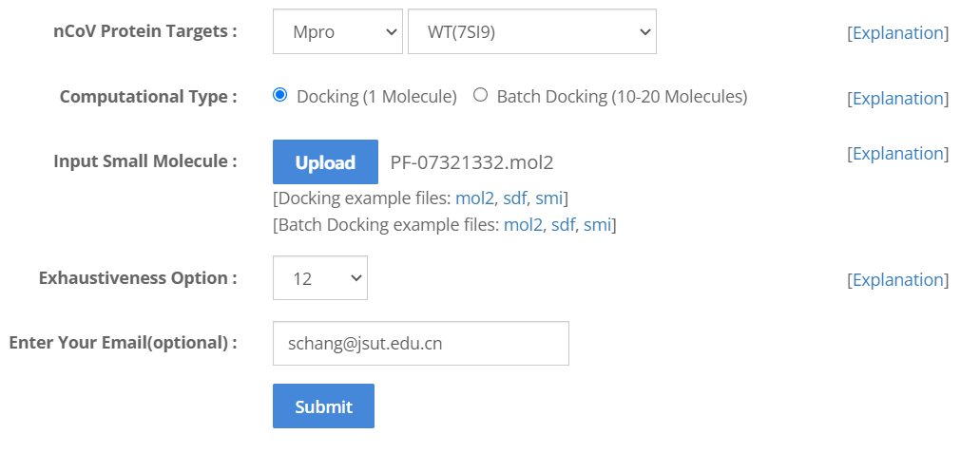Show Explanation link for Exhaustiveness Option
980x453 pixels.
(x=897, y=280)
